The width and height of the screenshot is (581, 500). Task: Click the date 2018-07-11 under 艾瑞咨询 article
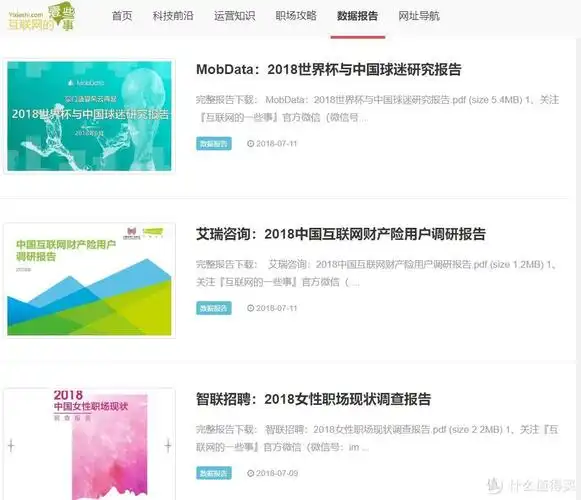277,308
